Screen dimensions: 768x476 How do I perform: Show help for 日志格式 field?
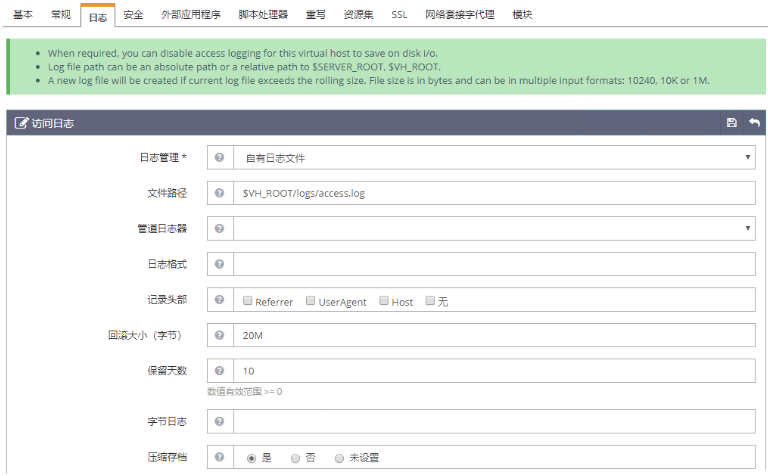click(x=219, y=264)
